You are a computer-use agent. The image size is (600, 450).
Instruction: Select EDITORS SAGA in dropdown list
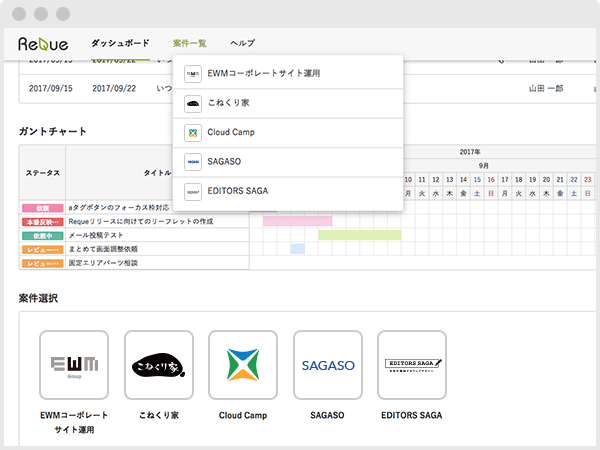288,191
